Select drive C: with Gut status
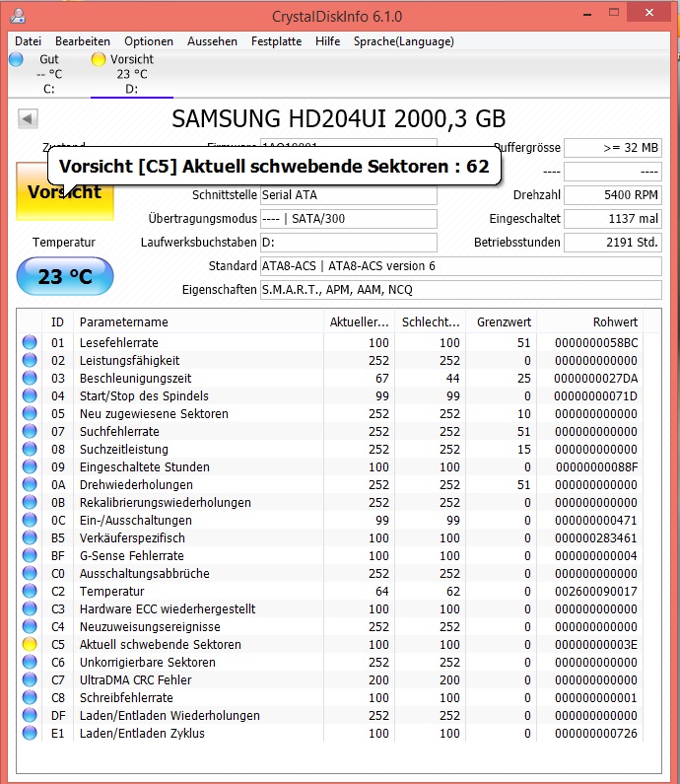680x784 pixels. coord(49,74)
